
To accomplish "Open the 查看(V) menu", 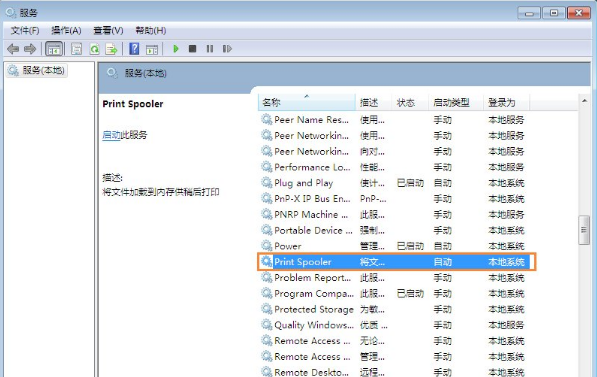I will pos(109,30).
